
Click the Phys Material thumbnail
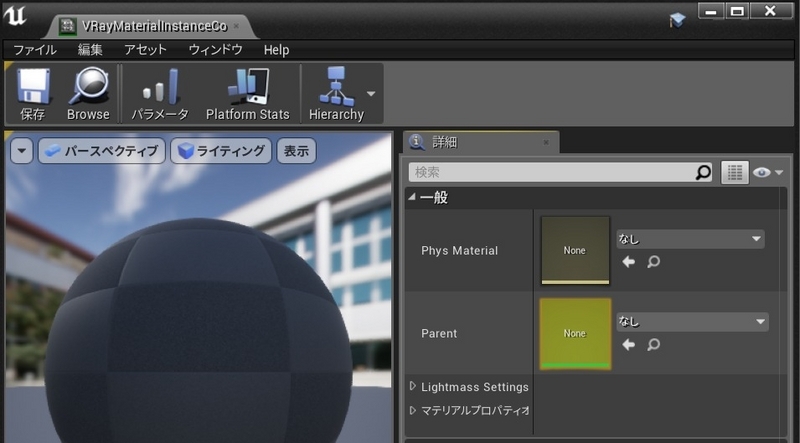575,251
